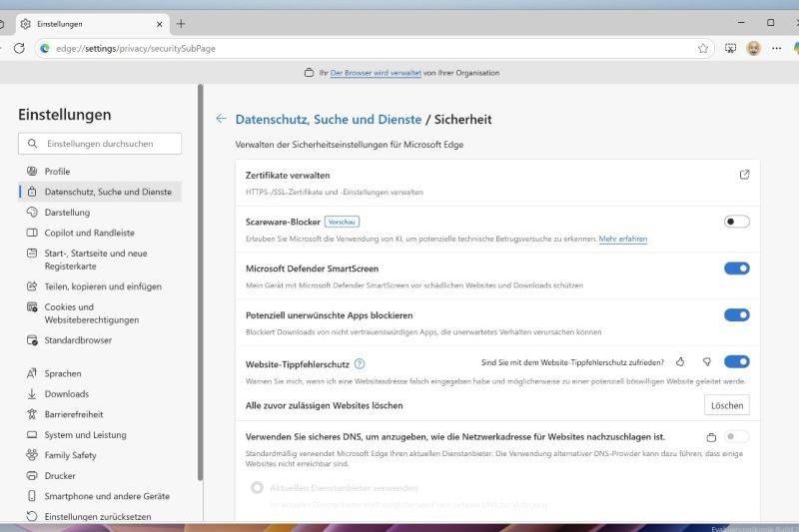Click the Edge logo in the address bar
This screenshot has width=799, height=532.
tap(45, 48)
